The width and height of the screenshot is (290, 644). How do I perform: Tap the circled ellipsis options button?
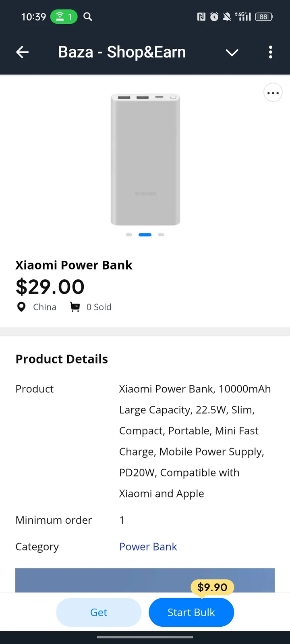point(273,93)
